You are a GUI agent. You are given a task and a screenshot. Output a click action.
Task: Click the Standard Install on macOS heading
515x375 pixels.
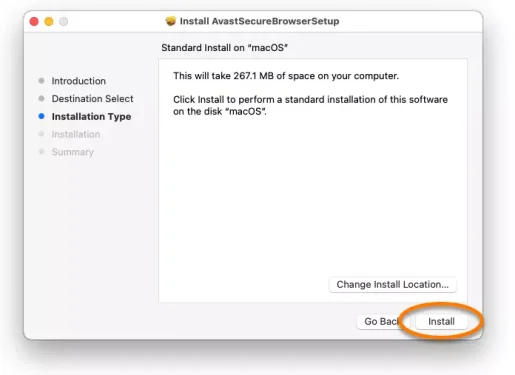click(x=224, y=48)
